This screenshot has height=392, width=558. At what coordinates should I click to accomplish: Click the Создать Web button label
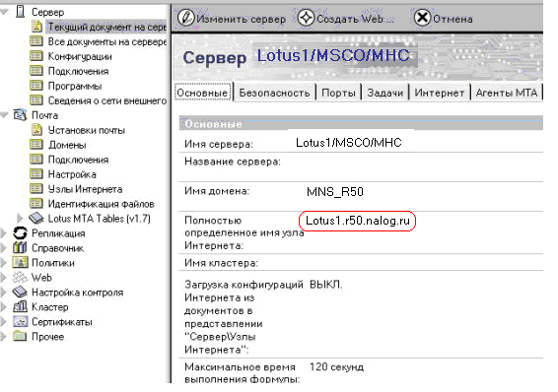[x=355, y=19]
